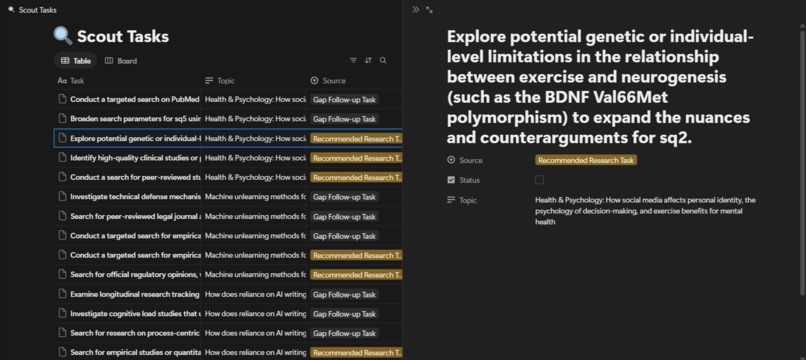
Task: Open Investigate technical defense mechanisms task
Action: coord(135,196)
